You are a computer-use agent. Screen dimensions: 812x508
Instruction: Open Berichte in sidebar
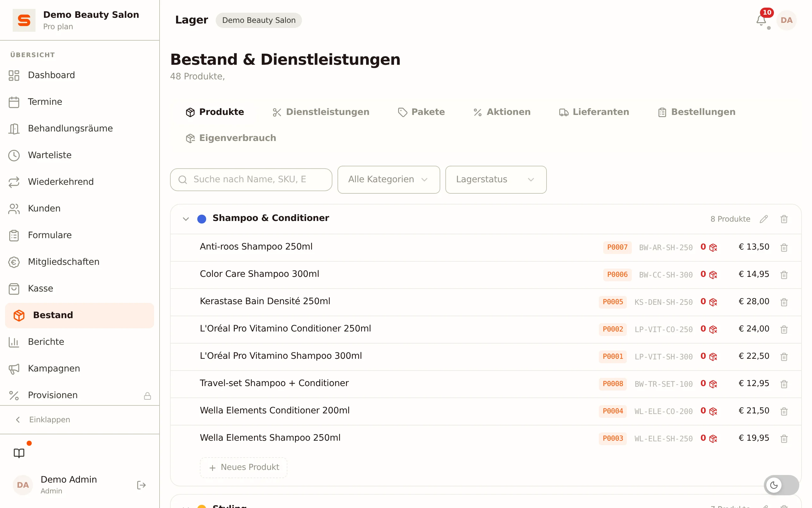[x=80, y=342]
